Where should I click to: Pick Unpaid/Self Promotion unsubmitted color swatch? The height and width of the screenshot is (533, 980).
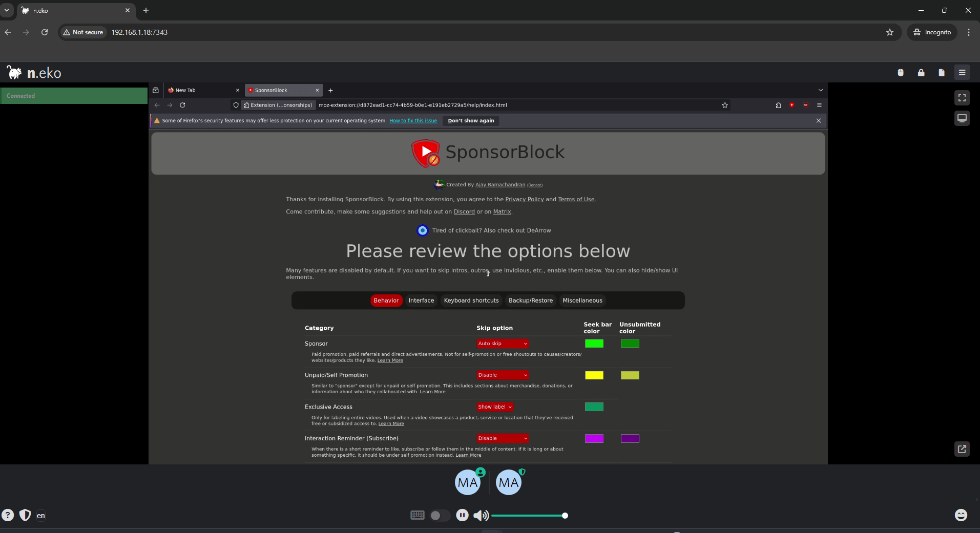(630, 375)
